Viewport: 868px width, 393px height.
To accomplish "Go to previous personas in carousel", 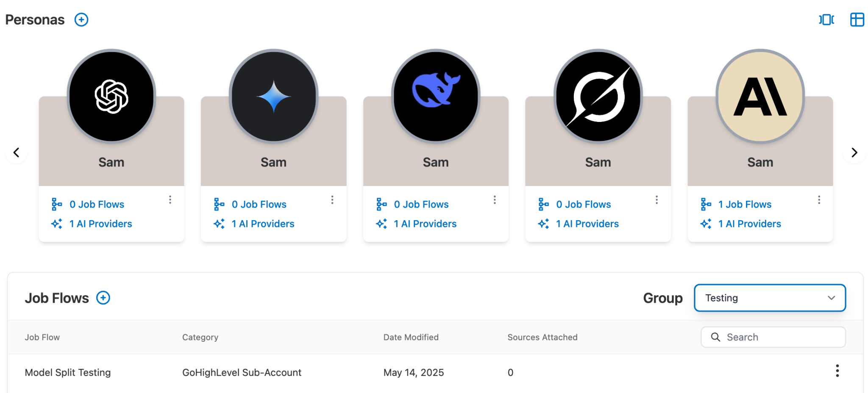I will [x=17, y=152].
